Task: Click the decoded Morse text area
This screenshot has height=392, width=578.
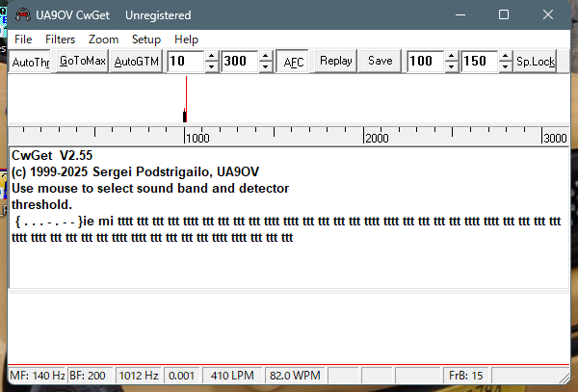Action: (289, 260)
